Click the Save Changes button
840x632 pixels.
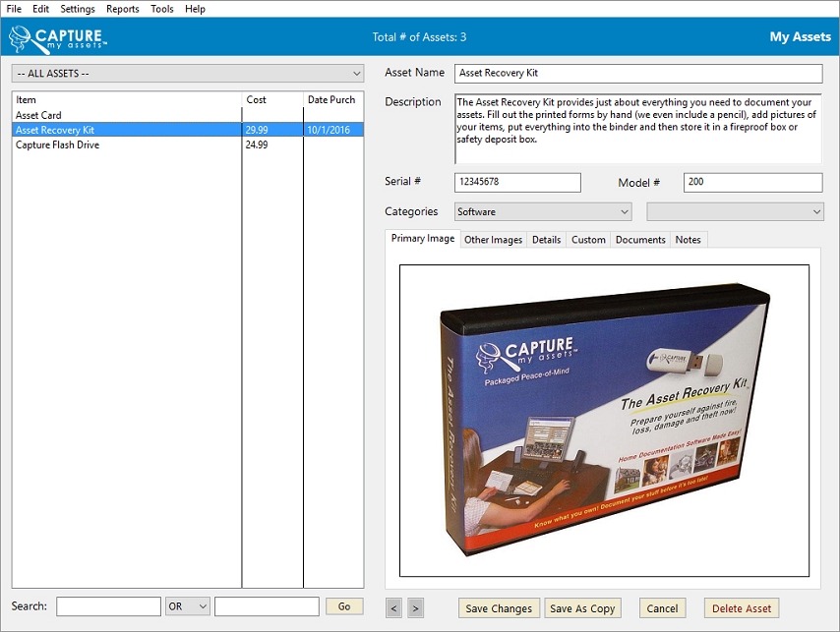tap(499, 608)
